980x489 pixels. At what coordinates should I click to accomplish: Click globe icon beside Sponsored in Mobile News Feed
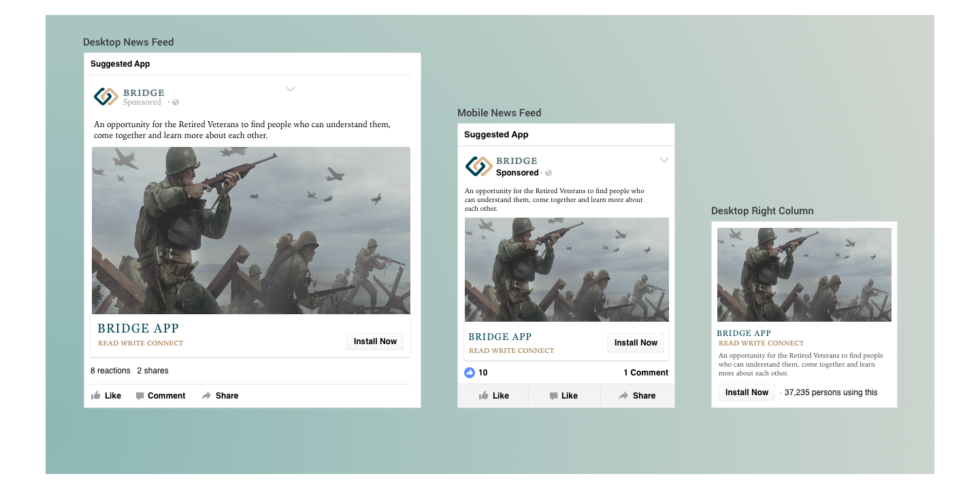tap(549, 173)
